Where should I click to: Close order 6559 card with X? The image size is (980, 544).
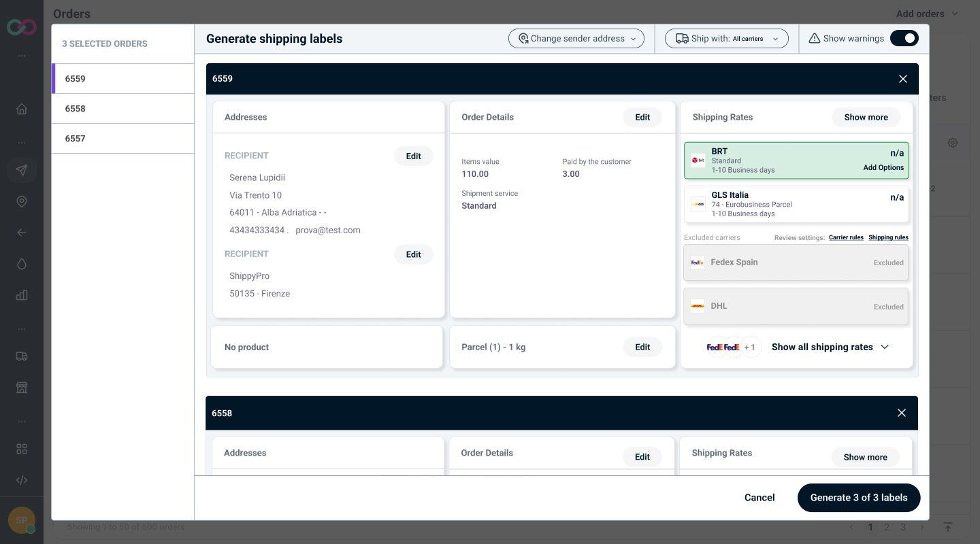pos(903,79)
